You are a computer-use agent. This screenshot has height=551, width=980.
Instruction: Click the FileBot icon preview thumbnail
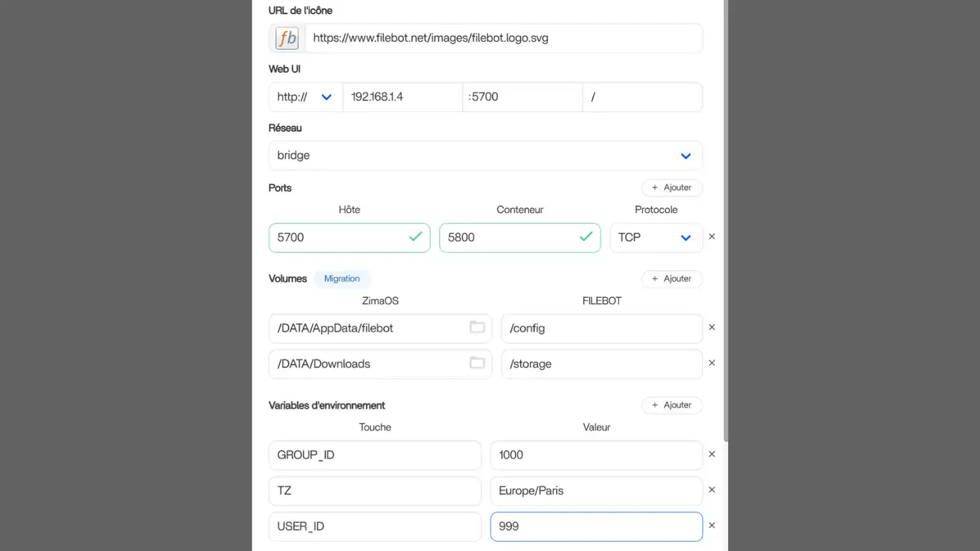(287, 38)
